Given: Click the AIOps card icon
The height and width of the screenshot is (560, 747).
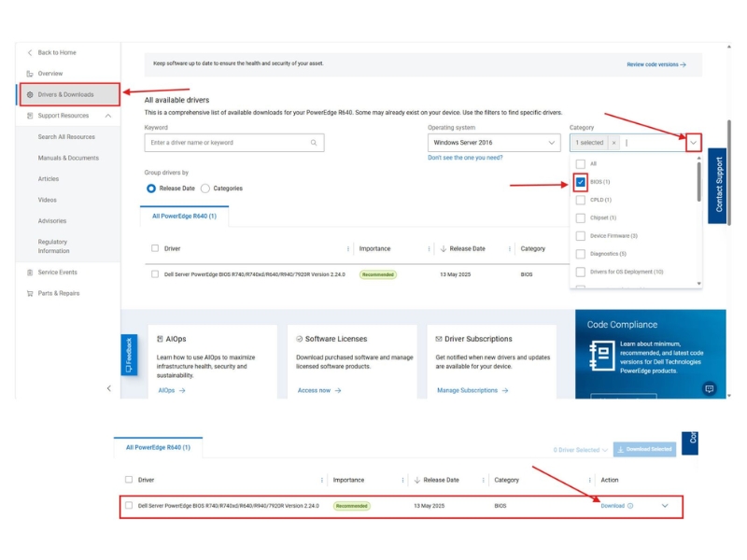Looking at the screenshot, I should (x=160, y=339).
